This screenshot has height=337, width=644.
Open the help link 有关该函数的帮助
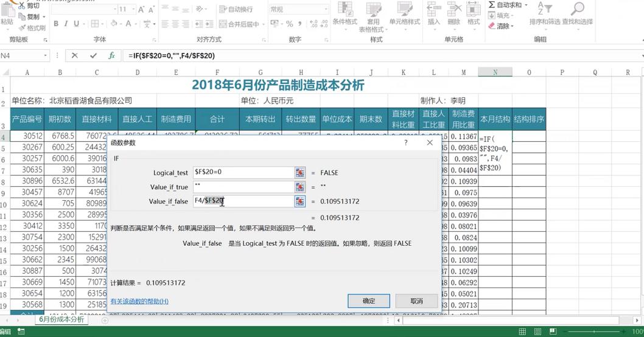[x=139, y=301]
